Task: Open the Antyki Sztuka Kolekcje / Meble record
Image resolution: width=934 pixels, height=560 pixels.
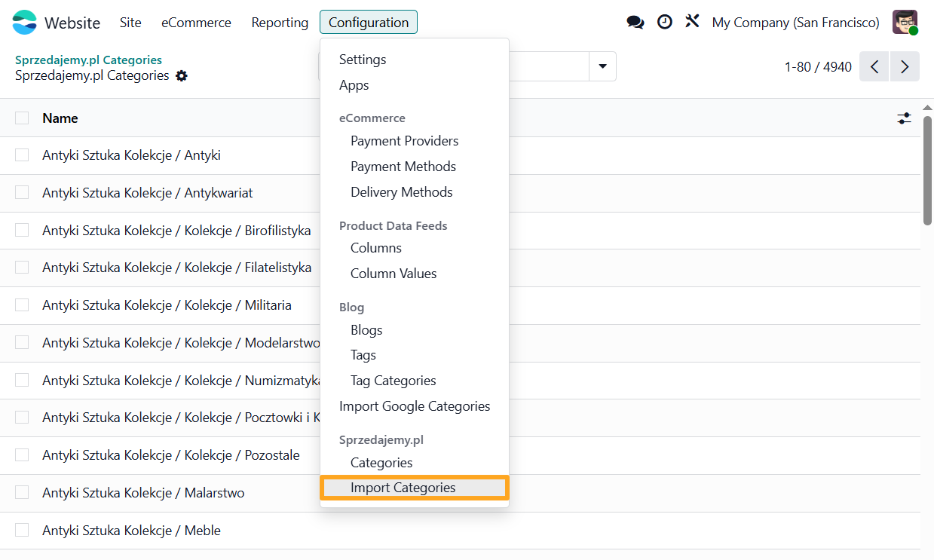Action: coord(131,531)
